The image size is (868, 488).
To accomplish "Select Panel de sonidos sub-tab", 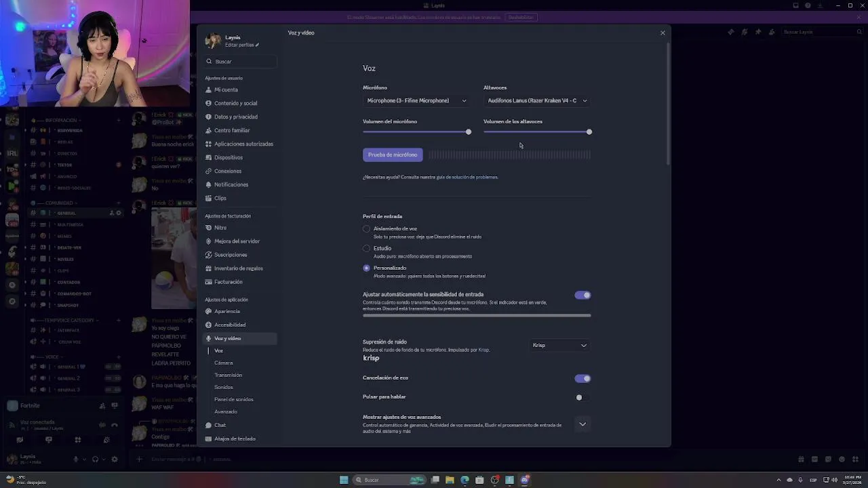I will [x=233, y=399].
